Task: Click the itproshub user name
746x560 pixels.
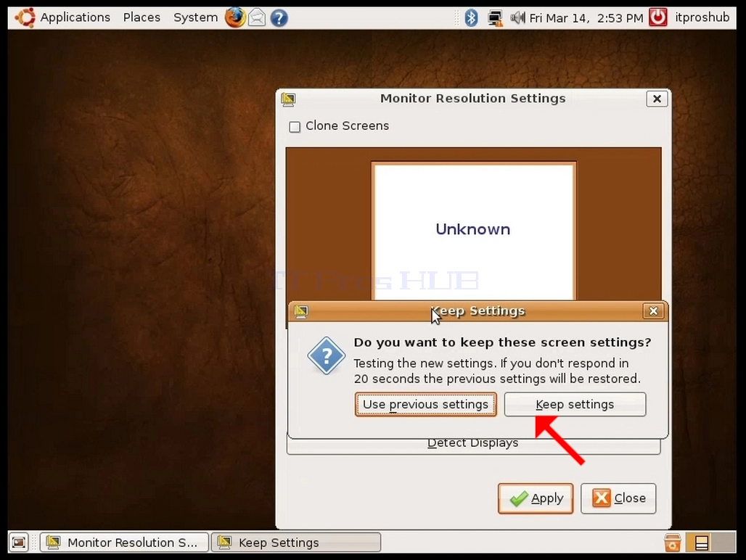Action: [x=702, y=17]
